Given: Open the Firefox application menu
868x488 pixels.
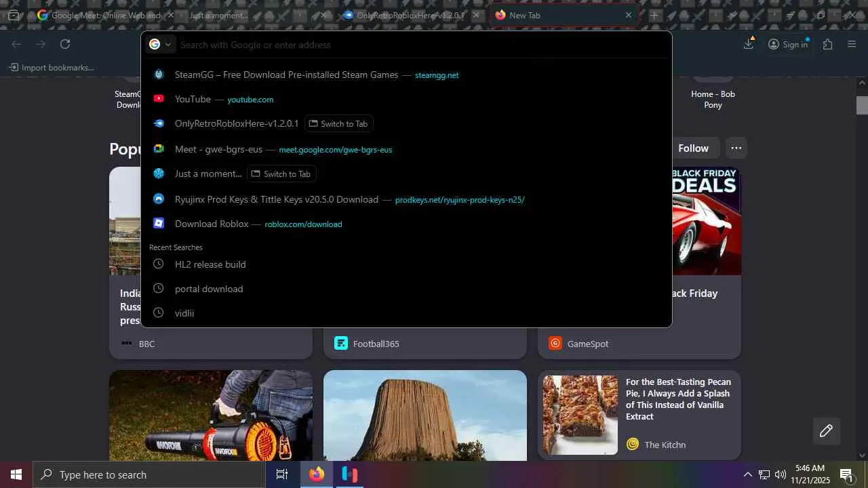Looking at the screenshot, I should tap(852, 44).
